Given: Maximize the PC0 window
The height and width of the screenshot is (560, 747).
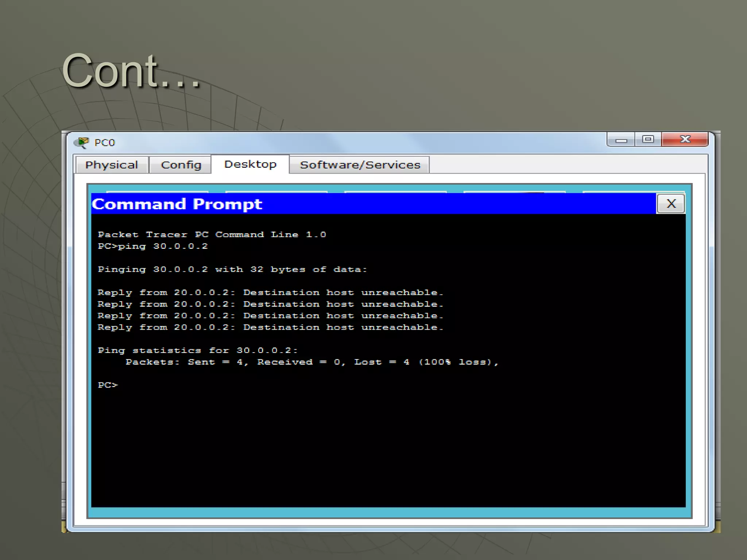Looking at the screenshot, I should click(x=648, y=139).
